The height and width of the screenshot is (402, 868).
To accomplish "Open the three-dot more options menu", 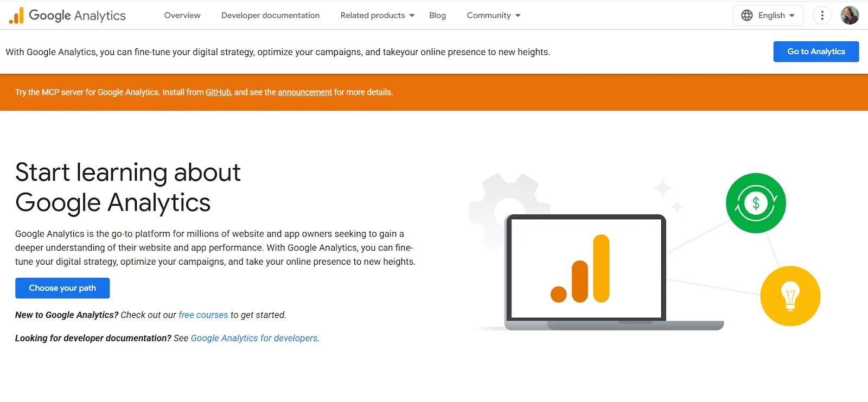I will click(822, 15).
